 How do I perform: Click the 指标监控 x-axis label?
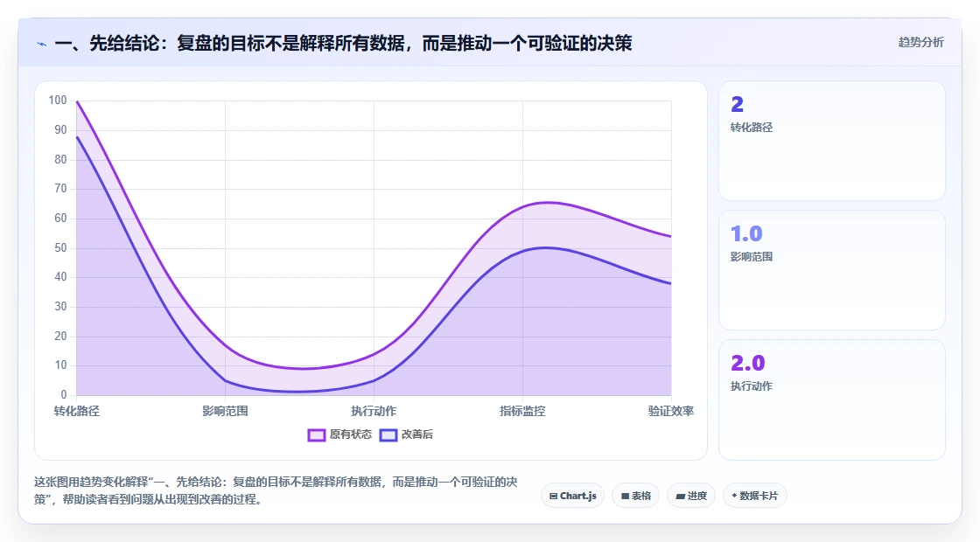(x=522, y=411)
